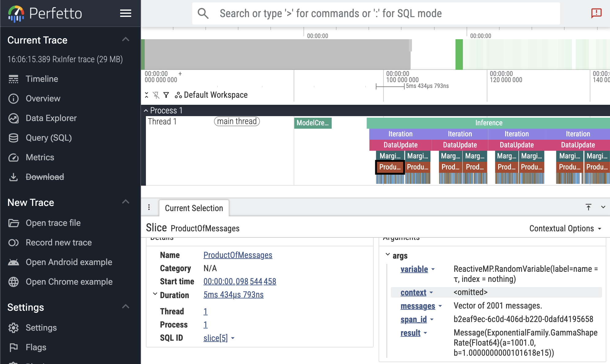This screenshot has height=364, width=610.
Task: Go to Data Explorer
Action: click(51, 118)
